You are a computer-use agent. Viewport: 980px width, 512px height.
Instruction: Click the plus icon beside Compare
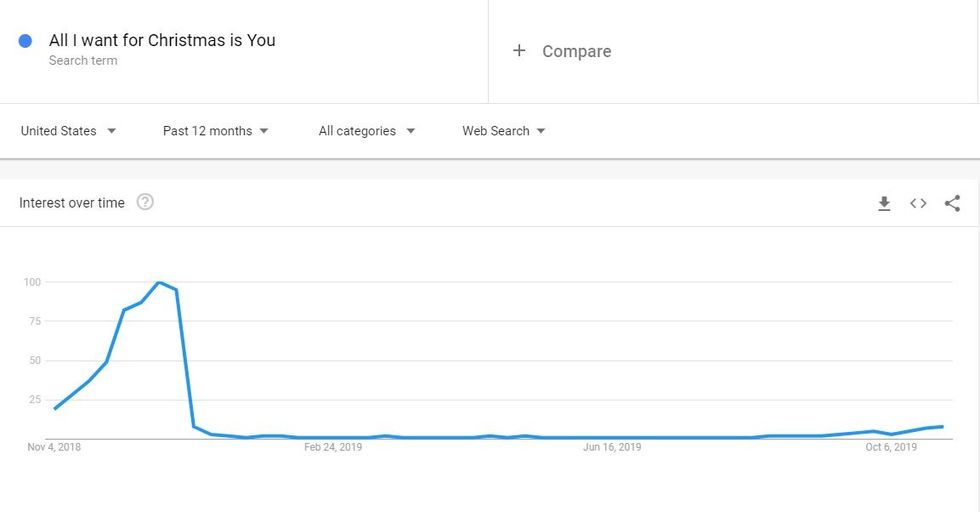coord(519,51)
